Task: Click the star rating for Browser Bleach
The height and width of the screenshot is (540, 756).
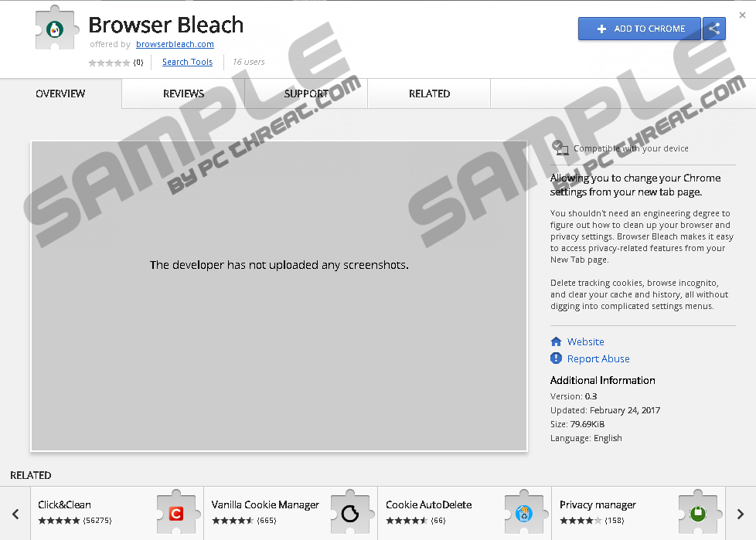Action: [109, 63]
